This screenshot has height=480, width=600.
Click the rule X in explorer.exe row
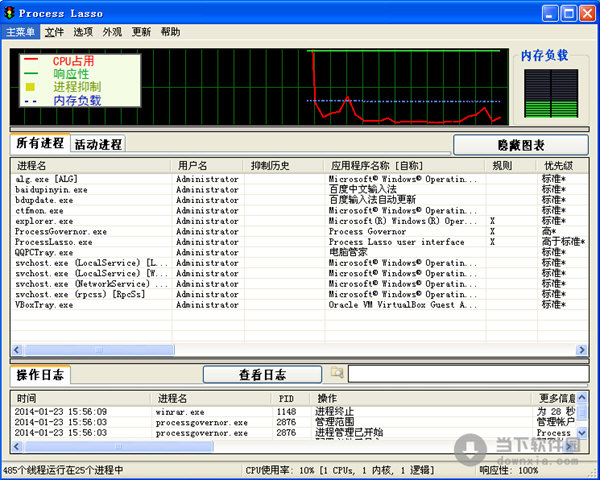pos(492,221)
